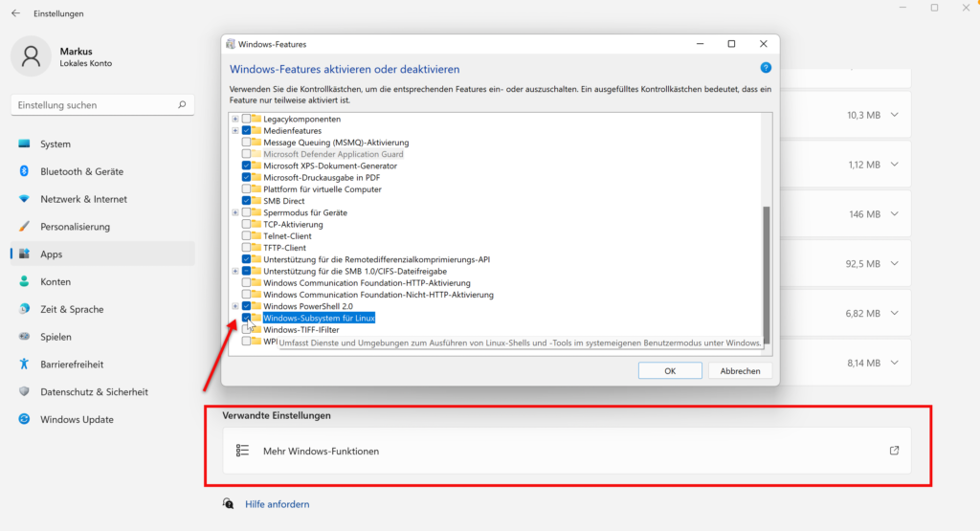Expand the 8,14 MB app entry chevron
This screenshot has height=531, width=980.
tap(895, 363)
